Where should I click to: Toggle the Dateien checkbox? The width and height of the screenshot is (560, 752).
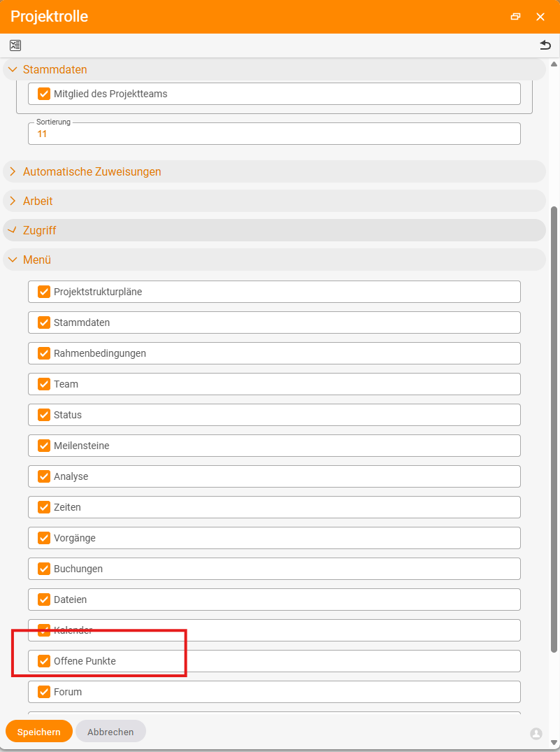click(x=43, y=599)
